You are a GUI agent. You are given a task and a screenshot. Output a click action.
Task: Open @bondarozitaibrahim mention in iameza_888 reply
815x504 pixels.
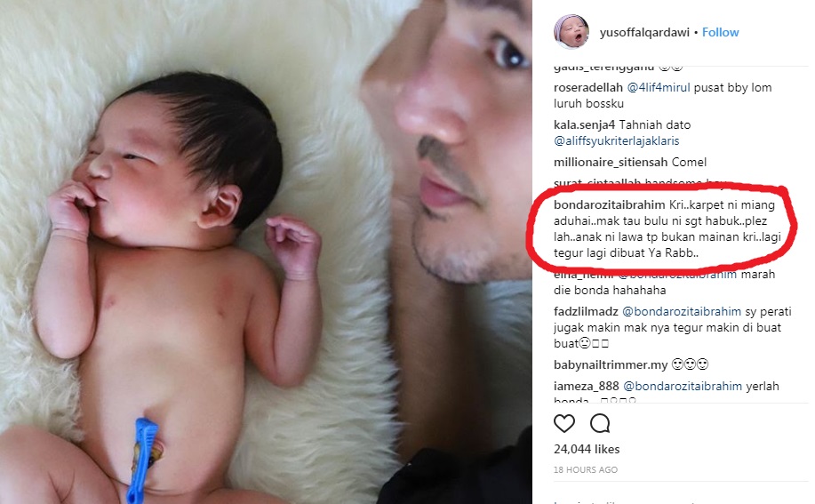click(683, 386)
